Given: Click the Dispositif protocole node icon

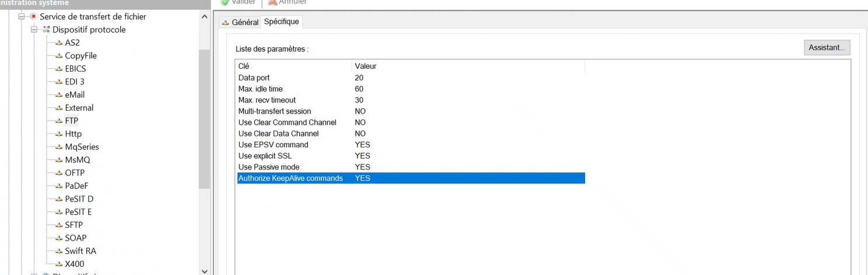Looking at the screenshot, I should [46, 30].
